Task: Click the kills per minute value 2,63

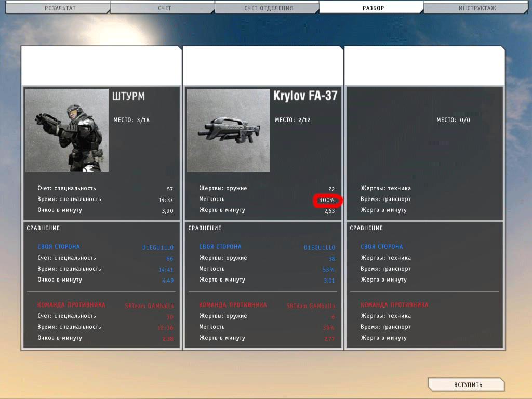Action: click(x=329, y=211)
